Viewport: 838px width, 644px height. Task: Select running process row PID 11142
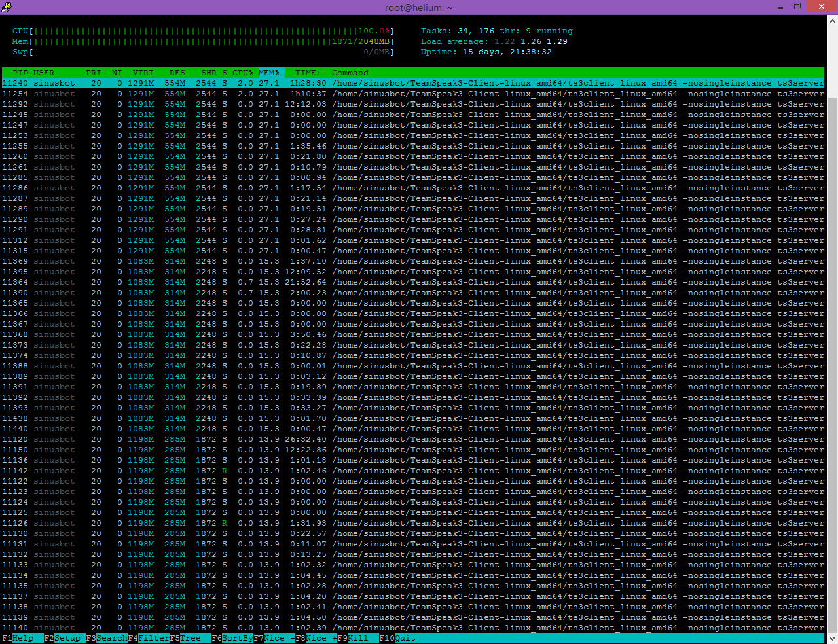(413, 471)
